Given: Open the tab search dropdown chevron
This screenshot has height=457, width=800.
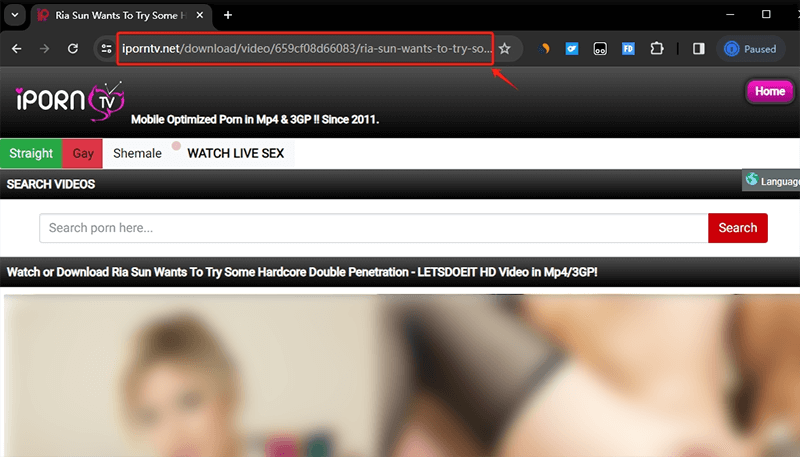Looking at the screenshot, I should pos(15,15).
